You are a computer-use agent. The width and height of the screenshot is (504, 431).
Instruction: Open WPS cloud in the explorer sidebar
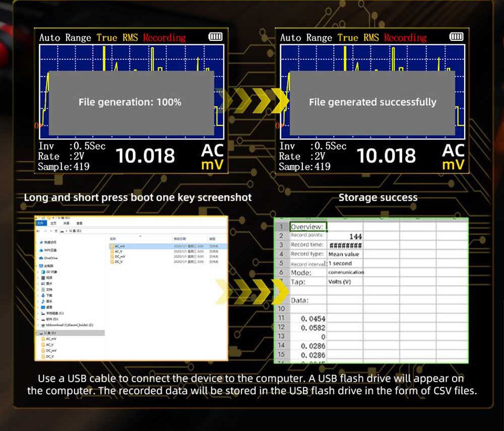[x=50, y=250]
